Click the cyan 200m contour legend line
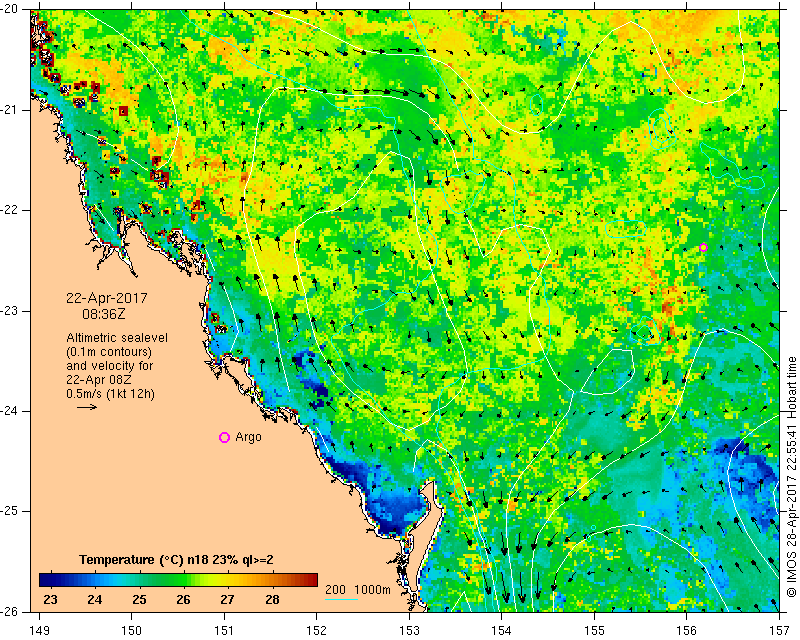Image resolution: width=800 pixels, height=640 pixels. [341, 599]
